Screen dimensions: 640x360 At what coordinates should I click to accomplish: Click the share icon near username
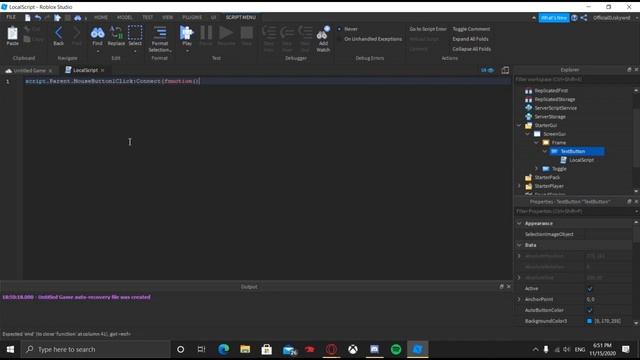(x=584, y=18)
